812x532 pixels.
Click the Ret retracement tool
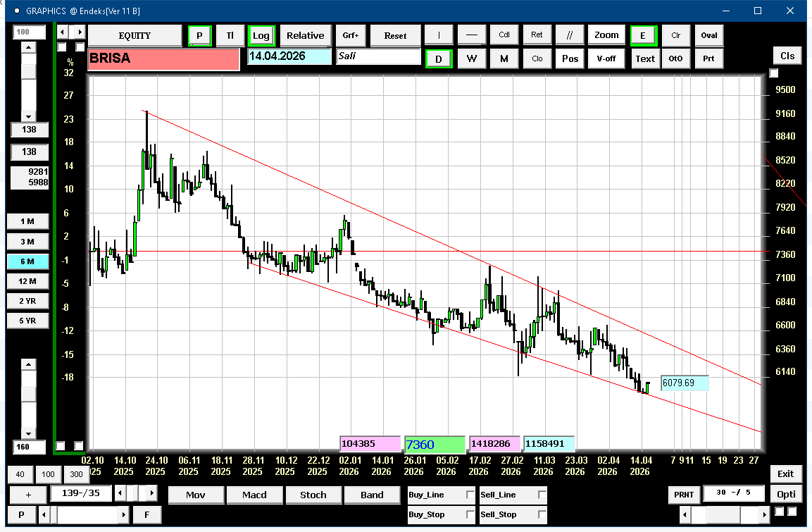click(537, 35)
